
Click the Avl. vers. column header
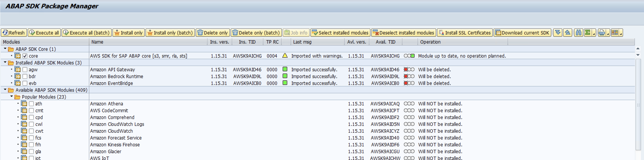pyautogui.click(x=357, y=42)
